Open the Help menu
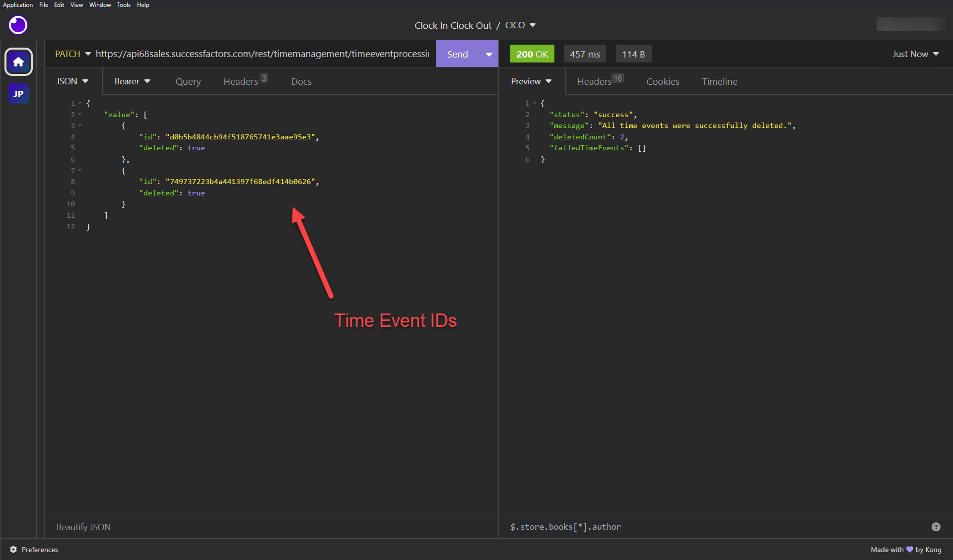The height and width of the screenshot is (560, 953). (x=143, y=5)
